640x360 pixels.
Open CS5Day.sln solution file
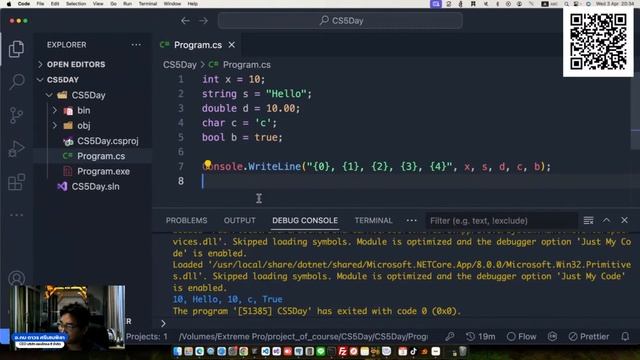coord(95,187)
